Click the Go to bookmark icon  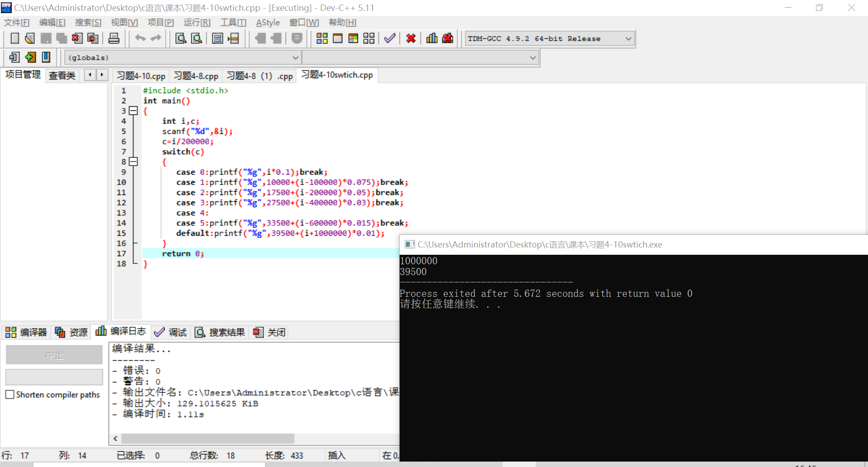pos(46,57)
